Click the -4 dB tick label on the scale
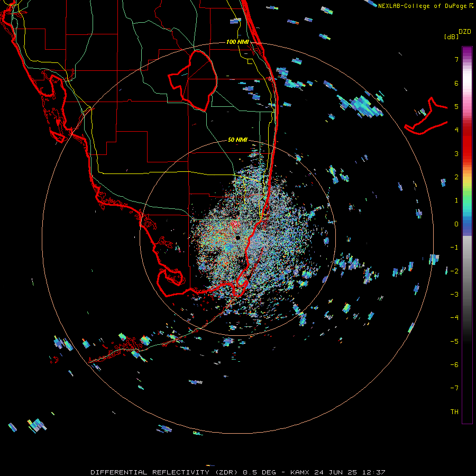The height and width of the screenshot is (476, 476). 454,317
